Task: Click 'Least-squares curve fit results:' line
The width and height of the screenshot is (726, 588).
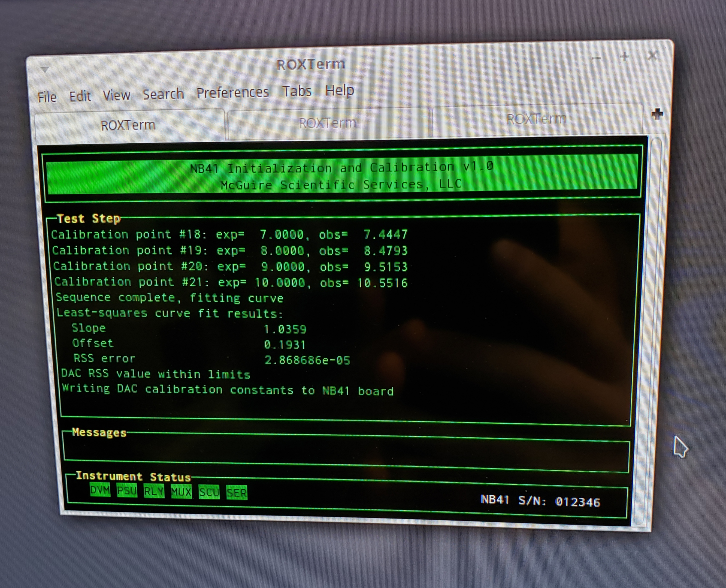Action: pos(170,313)
